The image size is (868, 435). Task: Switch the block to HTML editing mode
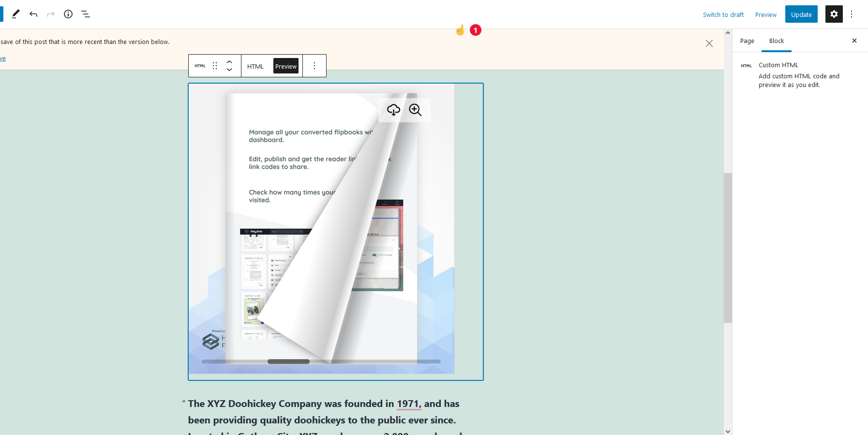pyautogui.click(x=255, y=66)
